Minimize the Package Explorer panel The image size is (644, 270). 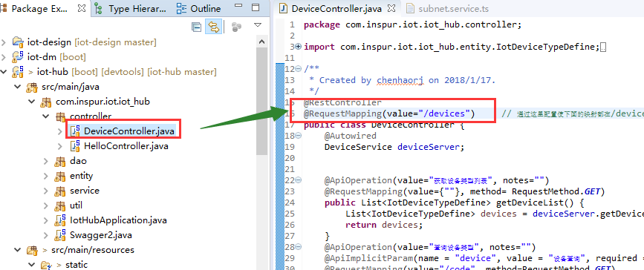(x=238, y=7)
